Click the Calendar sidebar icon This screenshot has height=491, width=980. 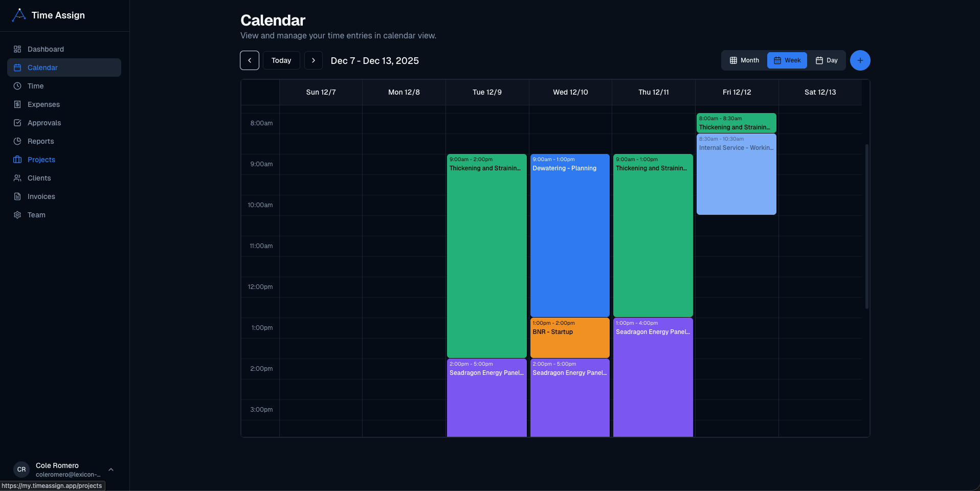coord(17,68)
